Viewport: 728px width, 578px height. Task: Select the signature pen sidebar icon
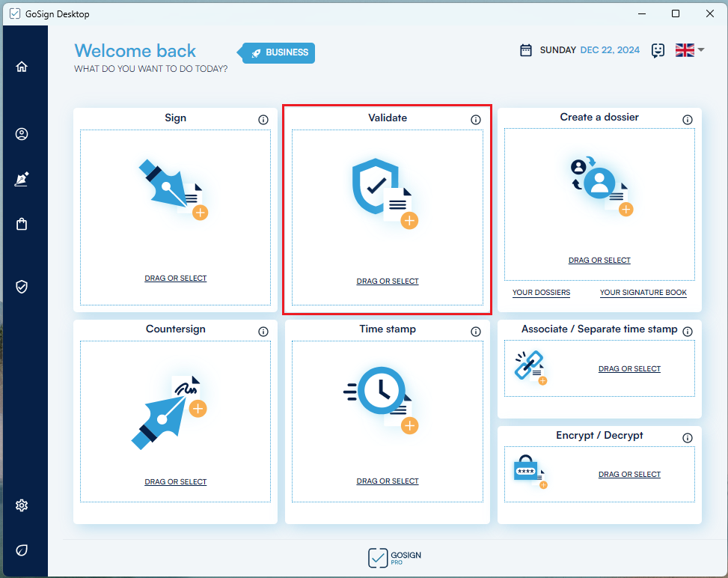coord(22,179)
